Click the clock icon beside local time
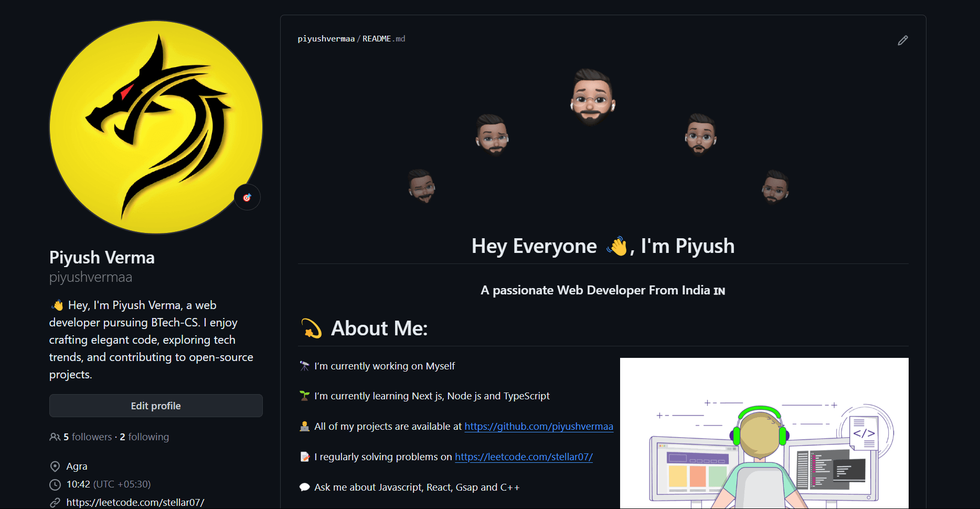This screenshot has width=980, height=509. [55, 484]
